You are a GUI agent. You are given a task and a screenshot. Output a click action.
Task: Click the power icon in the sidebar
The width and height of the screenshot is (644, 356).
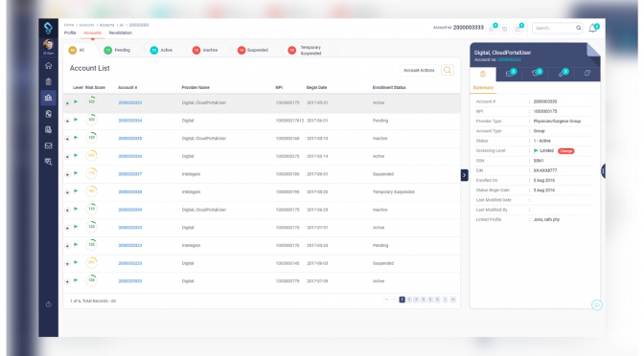click(x=49, y=304)
